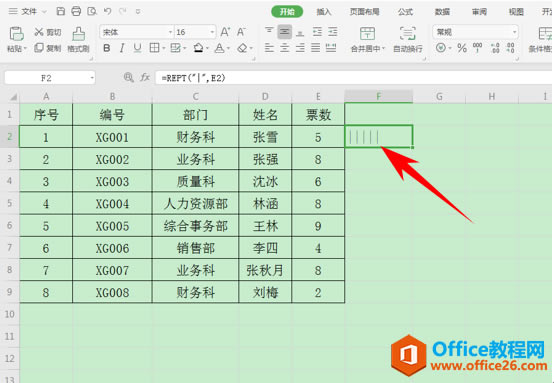This screenshot has height=383, width=554.
Task: Open print preview from quick access bar
Action: (92, 11)
